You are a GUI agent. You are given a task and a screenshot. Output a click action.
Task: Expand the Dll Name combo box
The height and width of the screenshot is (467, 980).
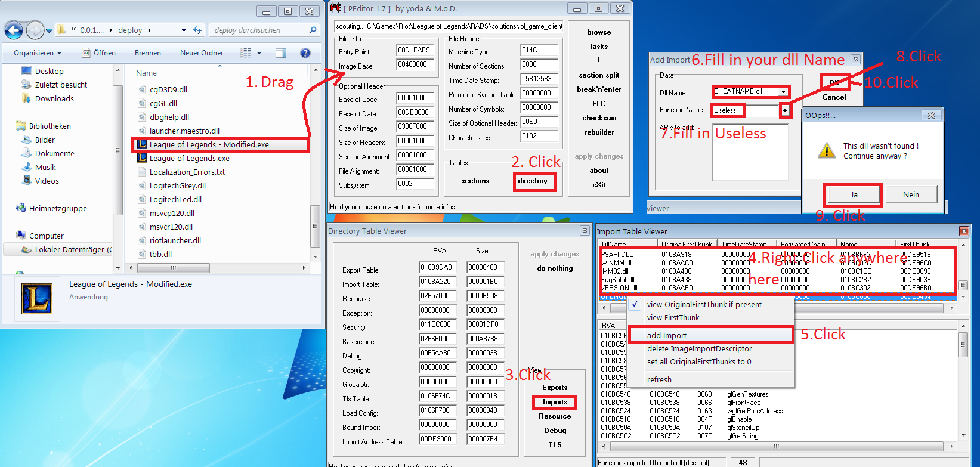[783, 92]
